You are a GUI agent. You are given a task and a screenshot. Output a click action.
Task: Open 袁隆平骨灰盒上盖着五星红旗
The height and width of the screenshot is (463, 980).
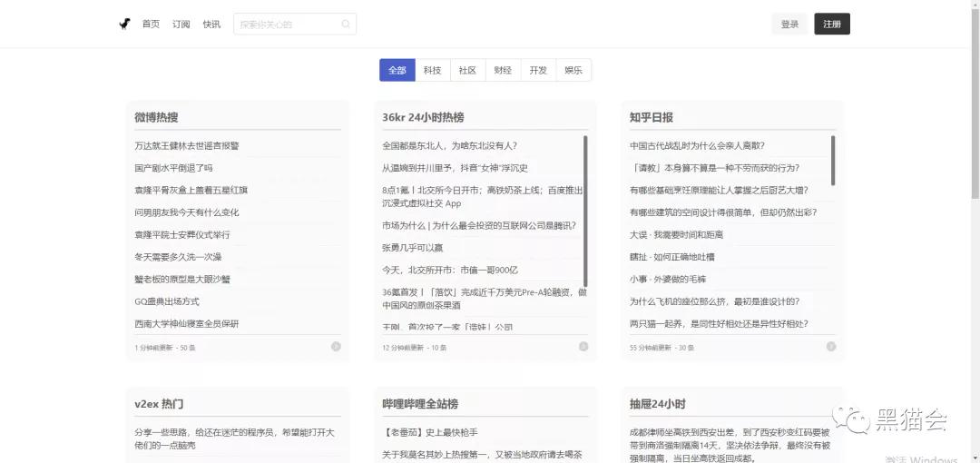191,191
